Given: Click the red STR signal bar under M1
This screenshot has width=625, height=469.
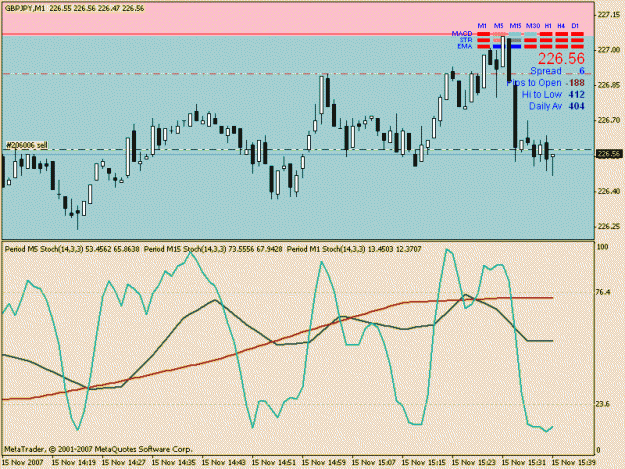Looking at the screenshot, I should coord(483,40).
